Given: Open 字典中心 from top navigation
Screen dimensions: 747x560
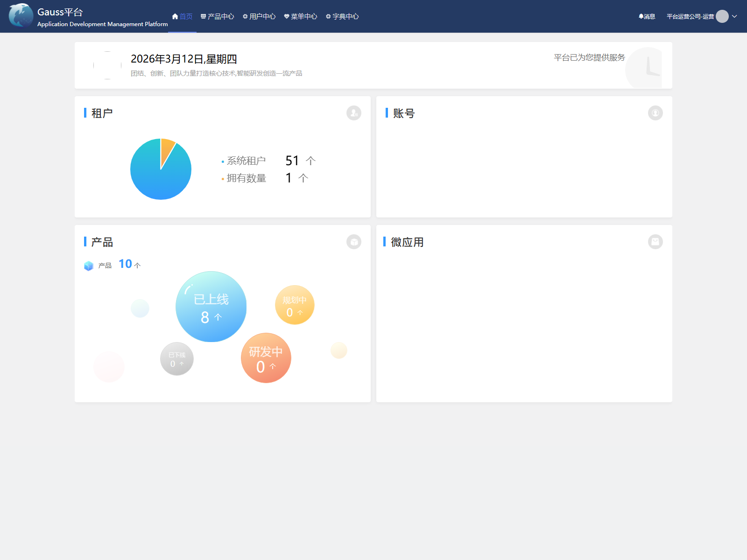Looking at the screenshot, I should (342, 16).
